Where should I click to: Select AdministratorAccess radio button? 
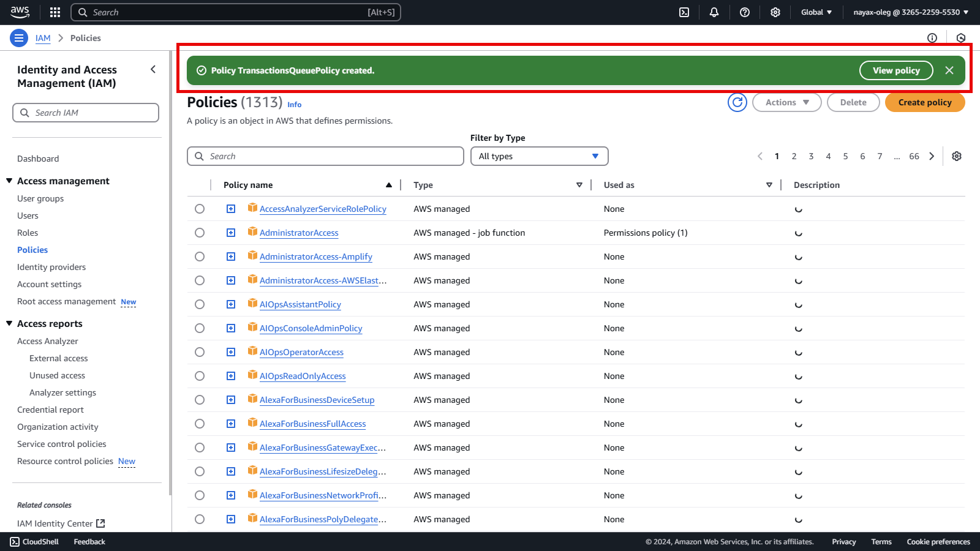coord(200,233)
